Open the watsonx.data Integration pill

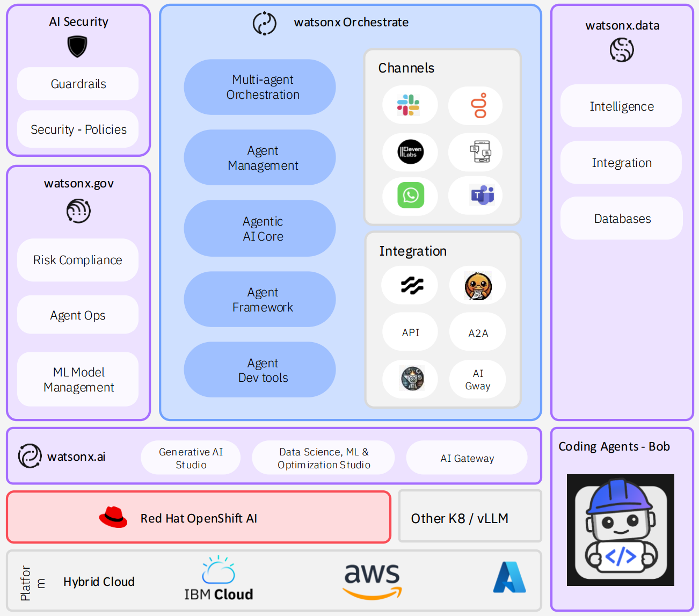pos(621,162)
